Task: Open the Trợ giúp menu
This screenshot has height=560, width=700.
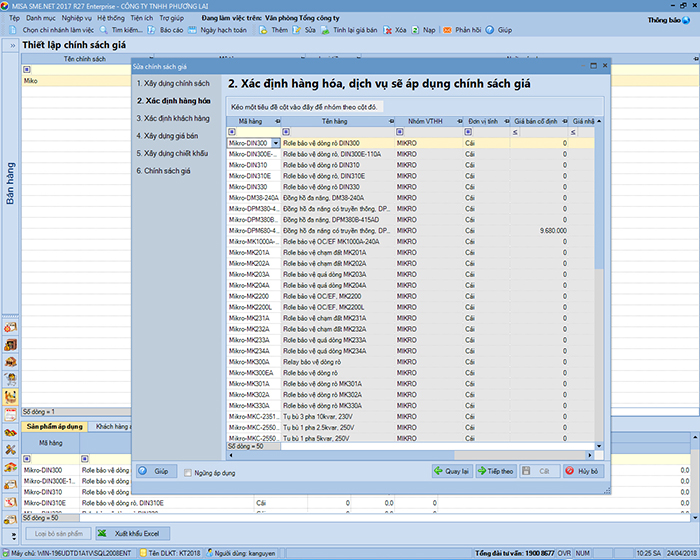Action: (172, 18)
